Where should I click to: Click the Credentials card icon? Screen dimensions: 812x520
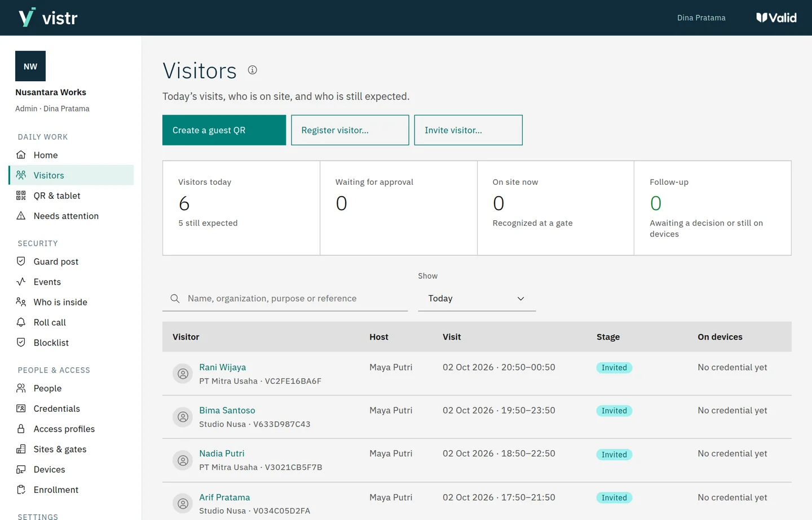pos(21,408)
